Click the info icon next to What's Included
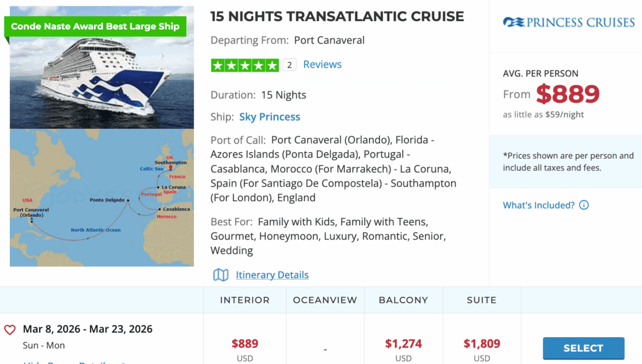The width and height of the screenshot is (642, 364). coord(584,205)
